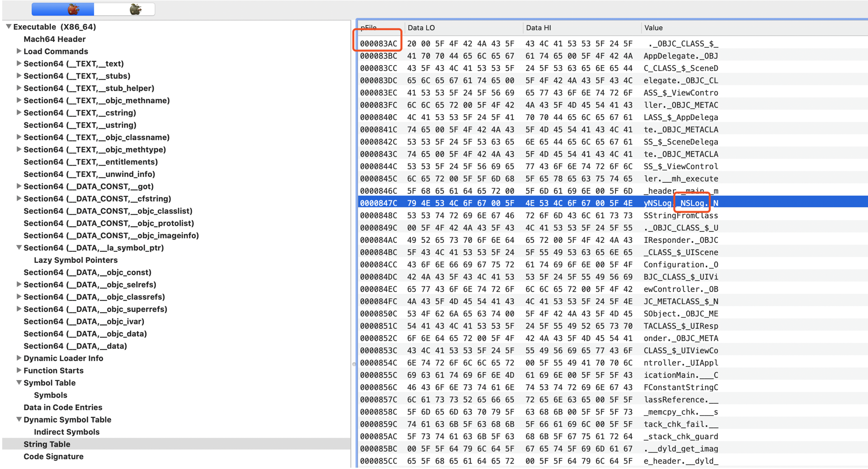Select Section64 (__DATA,__objc_const) item
Image resolution: width=868 pixels, height=469 pixels.
pyautogui.click(x=87, y=272)
